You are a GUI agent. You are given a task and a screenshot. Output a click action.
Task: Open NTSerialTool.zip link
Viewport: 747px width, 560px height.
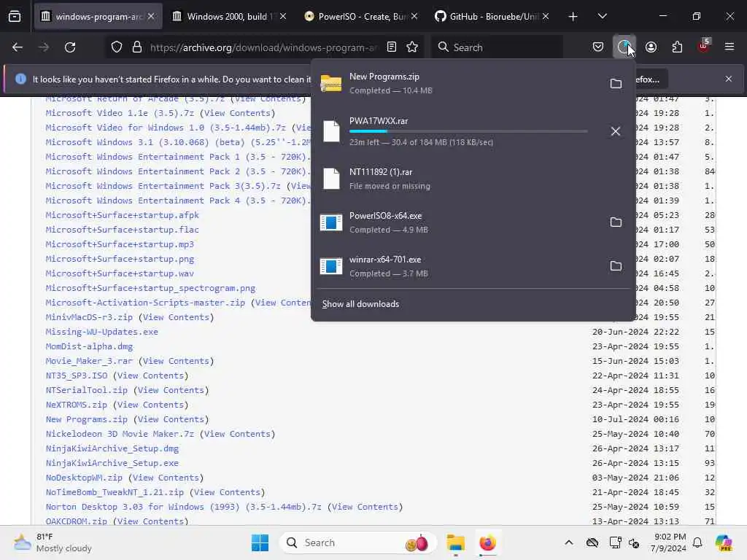(x=87, y=390)
